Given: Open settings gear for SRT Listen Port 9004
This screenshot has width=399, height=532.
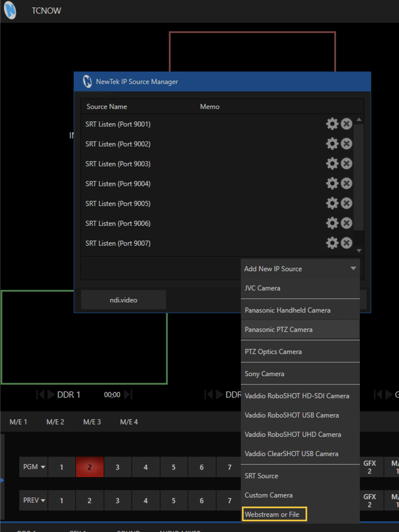Looking at the screenshot, I should click(x=332, y=183).
